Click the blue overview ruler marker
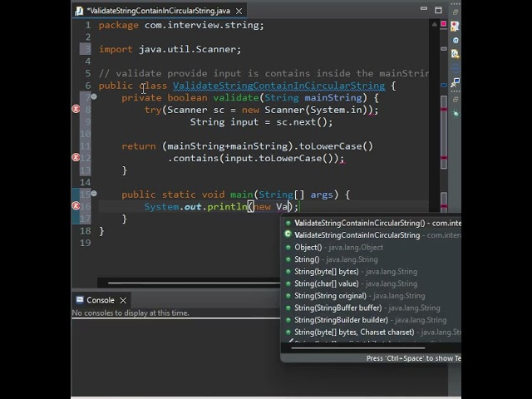Viewport: 532px width, 399px height. 443,85
